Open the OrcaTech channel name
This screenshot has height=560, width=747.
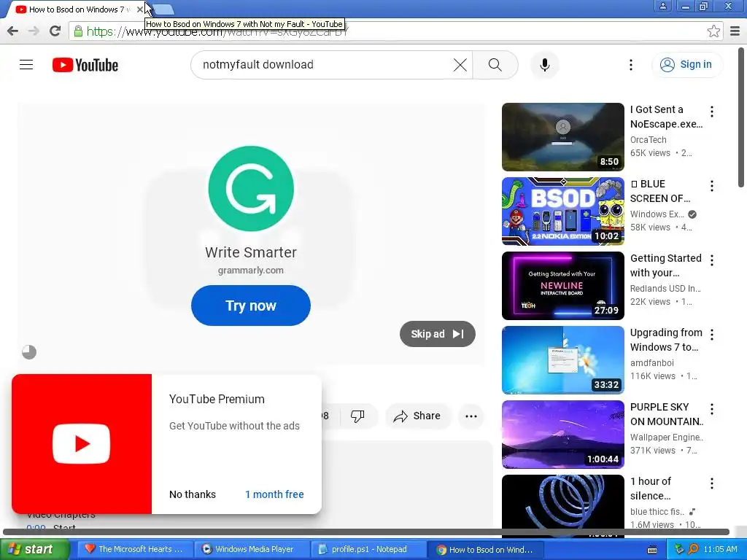tap(648, 139)
